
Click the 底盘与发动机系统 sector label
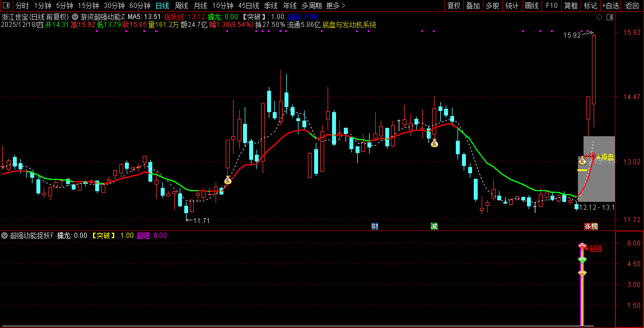pyautogui.click(x=349, y=25)
